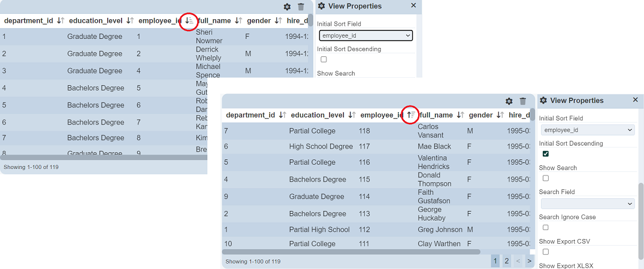644x269 pixels.
Task: Delete lower table using trash icon
Action: 523,101
